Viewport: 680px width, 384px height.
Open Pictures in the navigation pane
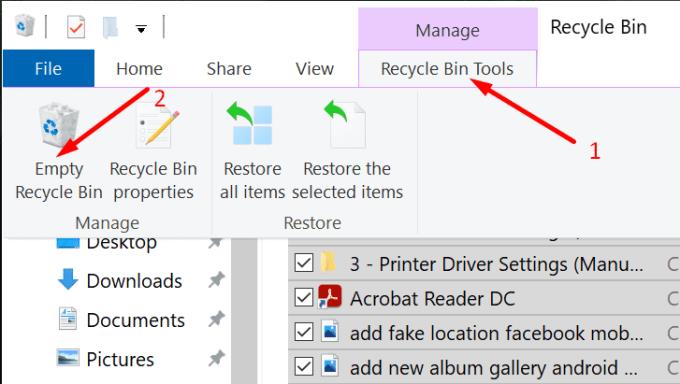tap(120, 359)
